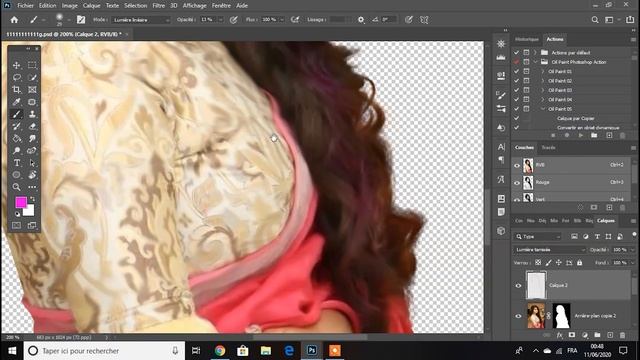Select the Zoom magnifier tool
The height and width of the screenshot is (360, 640).
tap(16, 187)
